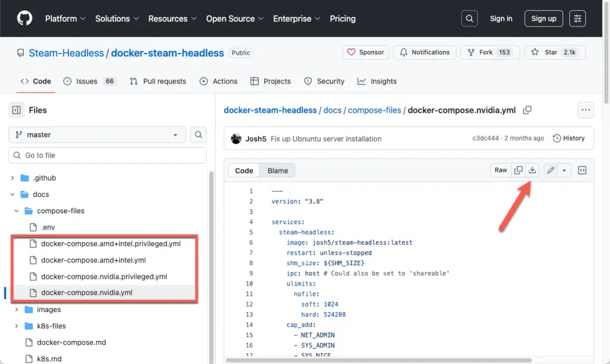
Task: Open the search icon next to branch selector
Action: pos(198,135)
